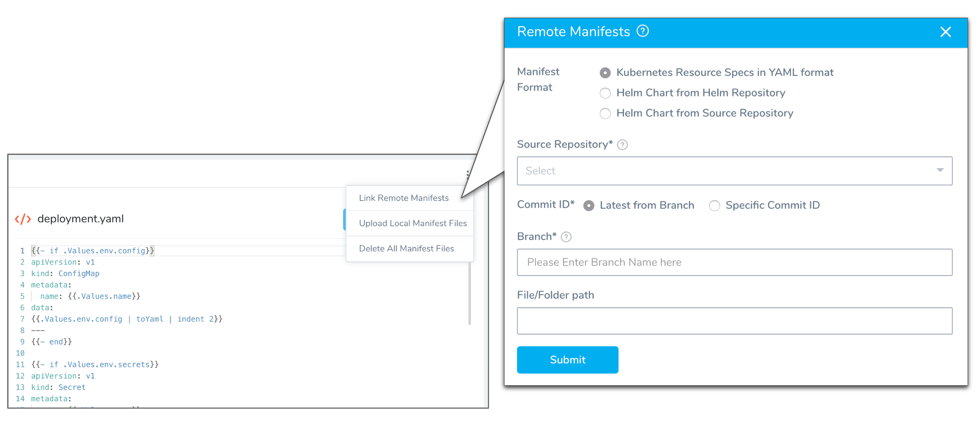Open the vertical three-dot options menu
Screen dimensions: 980x421
(467, 175)
